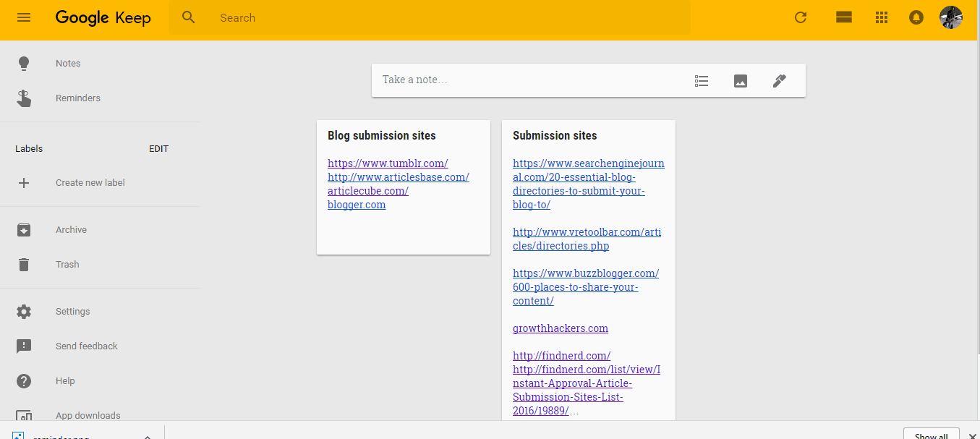This screenshot has width=980, height=439.
Task: Open Trash from the sidebar
Action: coord(67,265)
